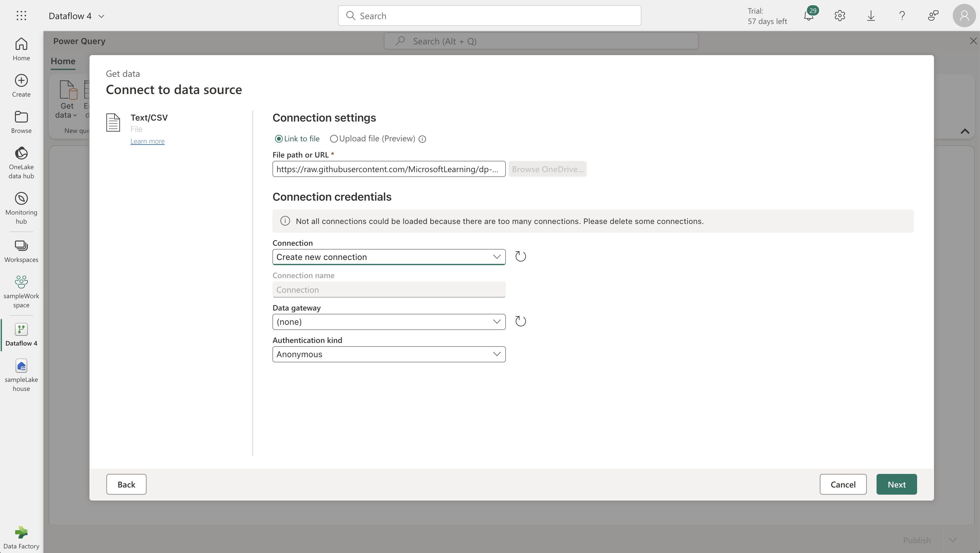Click the Text/CSV connector document icon
This screenshot has width=980, height=553.
tap(113, 123)
